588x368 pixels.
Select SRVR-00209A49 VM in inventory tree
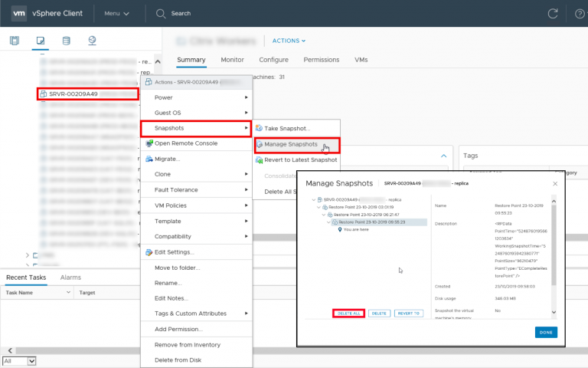tap(88, 94)
